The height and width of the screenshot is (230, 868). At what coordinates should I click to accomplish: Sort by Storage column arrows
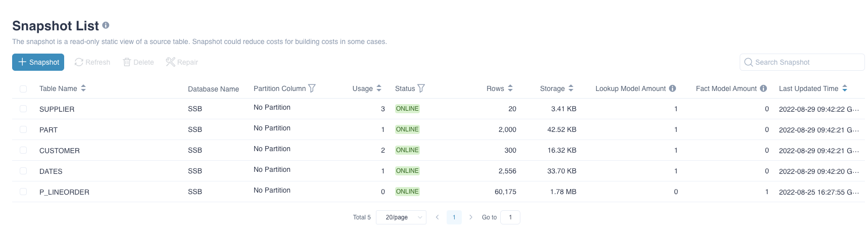pyautogui.click(x=571, y=88)
